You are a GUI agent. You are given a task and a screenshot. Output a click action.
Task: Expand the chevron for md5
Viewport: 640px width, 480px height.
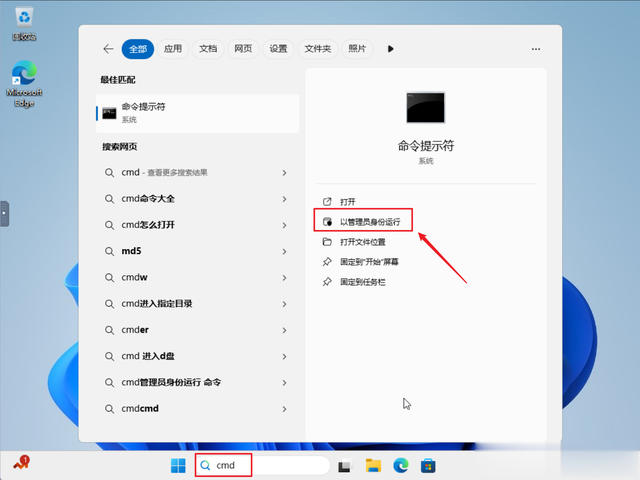[x=284, y=251]
